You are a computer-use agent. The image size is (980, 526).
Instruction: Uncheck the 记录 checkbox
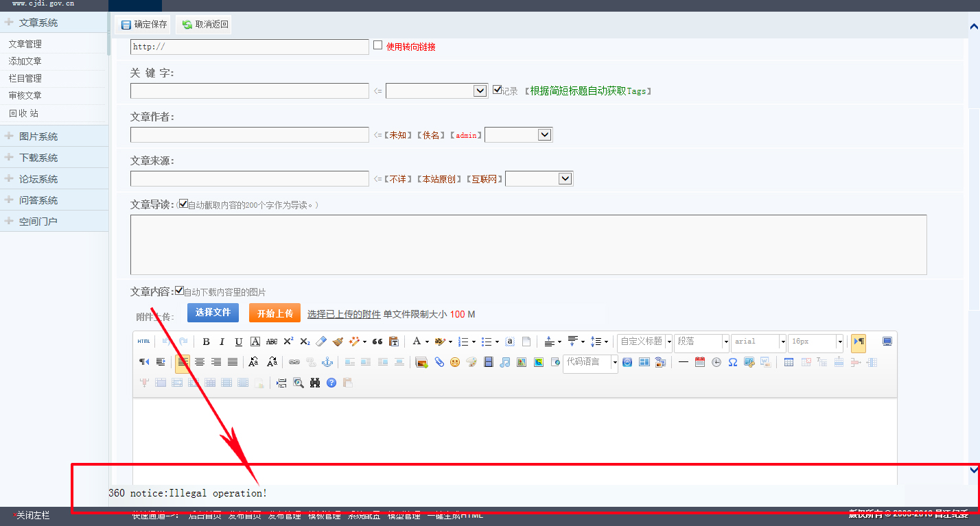coord(498,89)
